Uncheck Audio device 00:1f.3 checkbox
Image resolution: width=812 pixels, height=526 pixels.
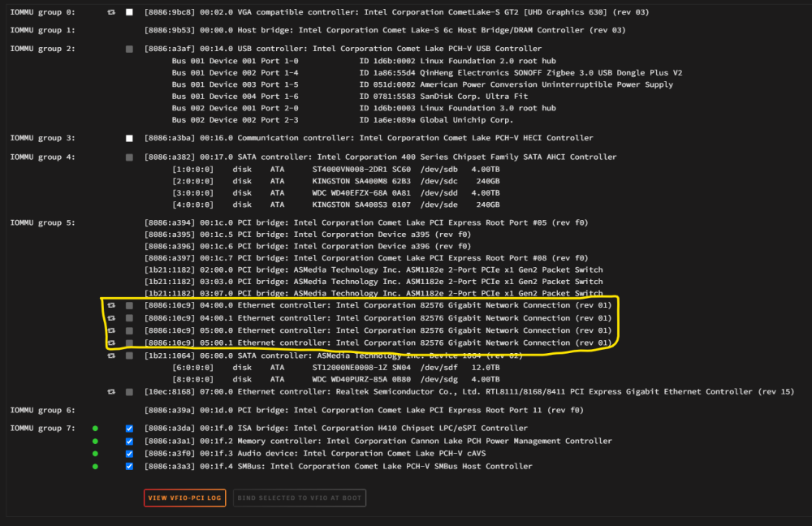129,454
